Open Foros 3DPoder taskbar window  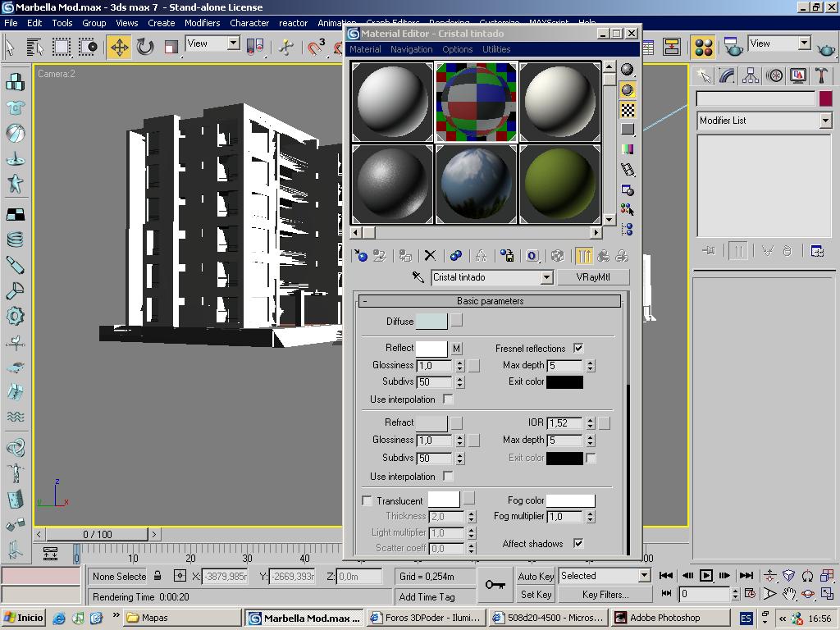click(427, 618)
